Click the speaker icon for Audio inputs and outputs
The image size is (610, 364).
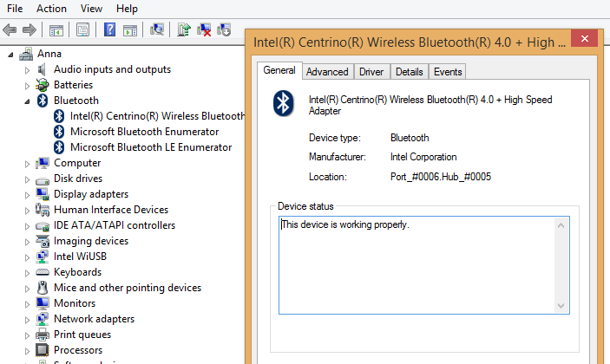(42, 69)
